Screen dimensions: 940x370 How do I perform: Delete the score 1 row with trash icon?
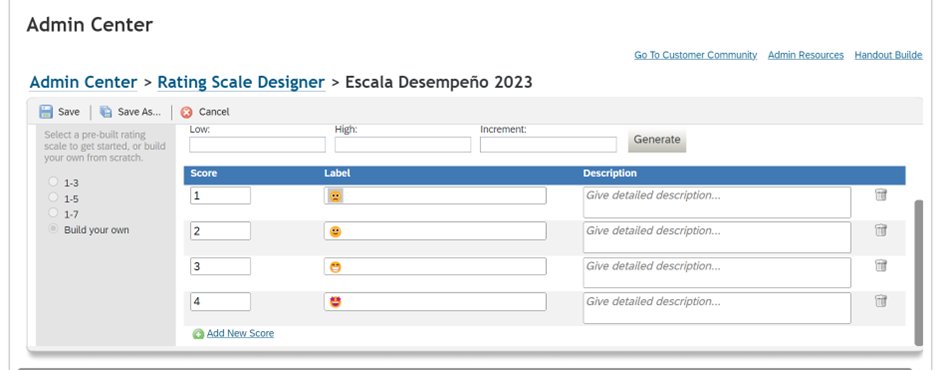pyautogui.click(x=881, y=194)
